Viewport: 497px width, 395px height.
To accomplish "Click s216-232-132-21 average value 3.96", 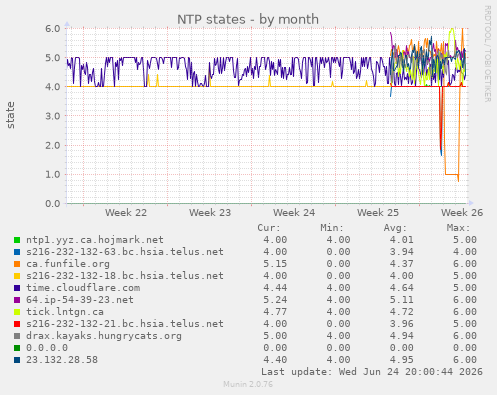I will click(x=402, y=324).
